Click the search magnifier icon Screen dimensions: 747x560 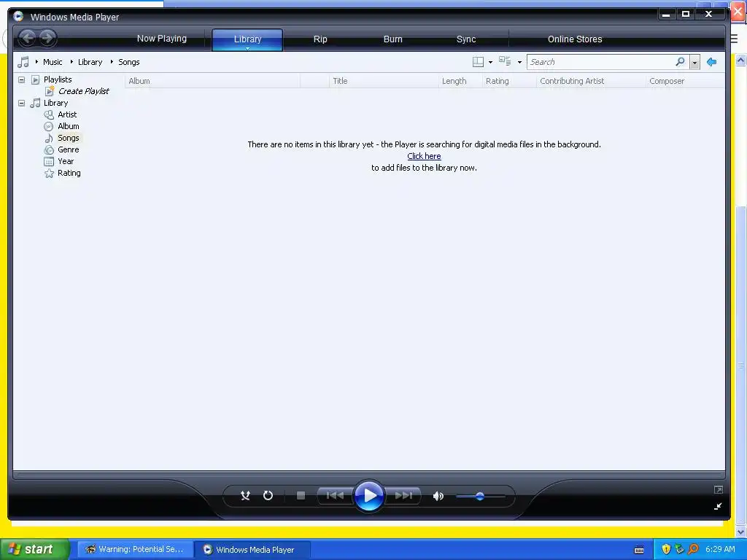click(681, 62)
